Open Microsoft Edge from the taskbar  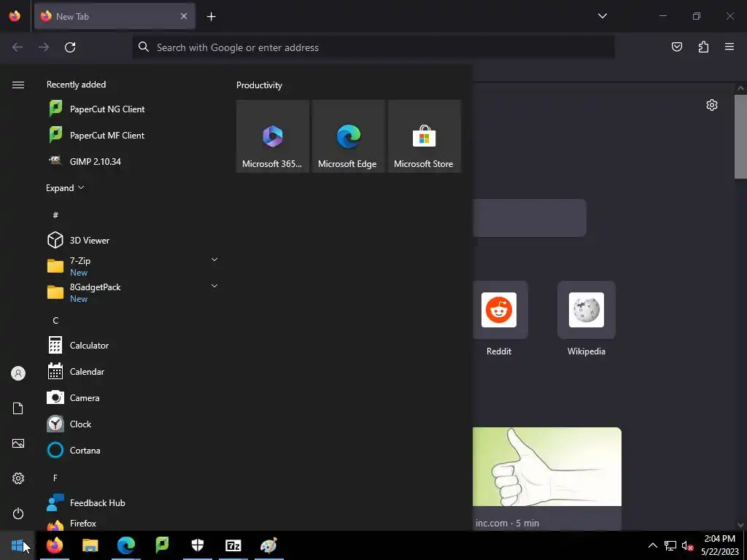125,545
